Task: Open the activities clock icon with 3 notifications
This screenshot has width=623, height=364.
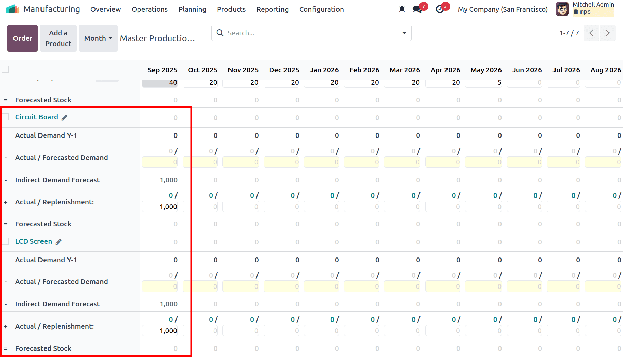Action: tap(439, 9)
